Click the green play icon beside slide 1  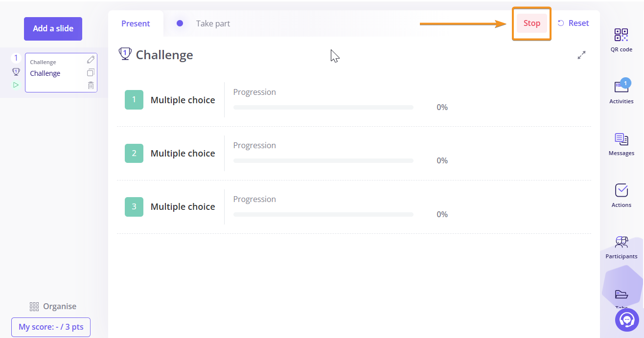tap(16, 85)
